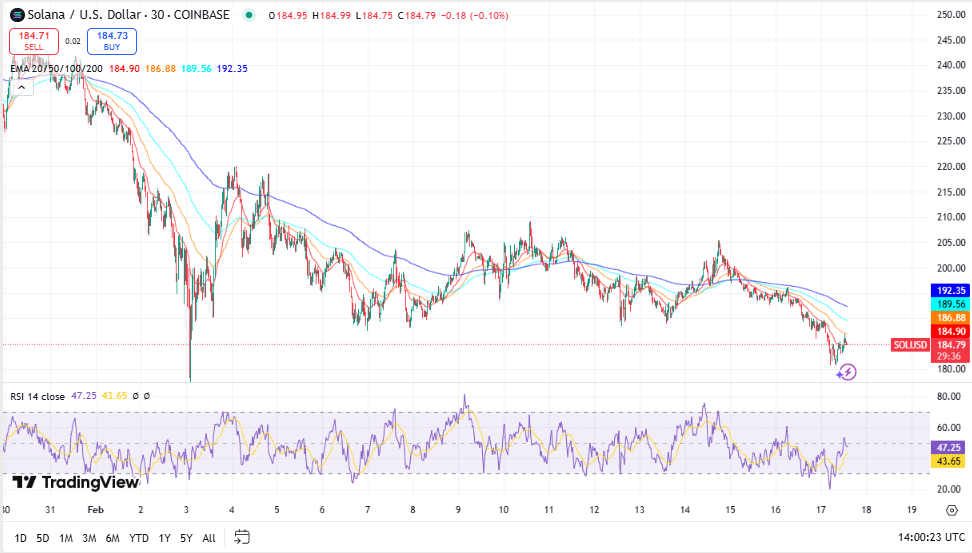Click the 14:00:23 UTC timezone label
The width and height of the screenshot is (972, 553).
tap(931, 538)
